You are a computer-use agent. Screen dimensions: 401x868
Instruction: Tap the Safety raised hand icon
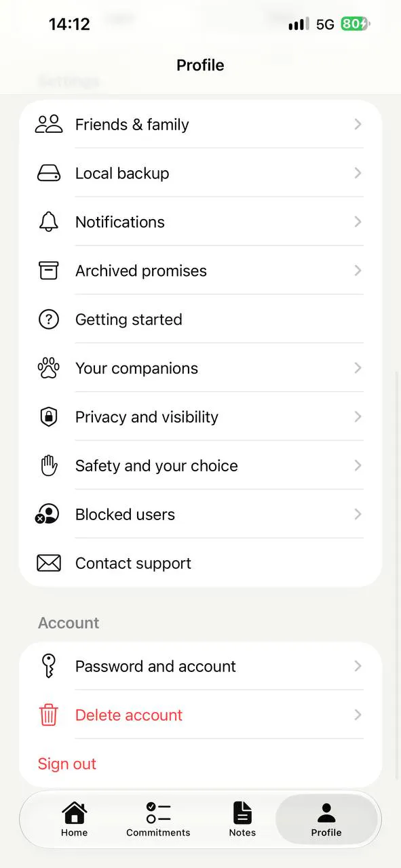(49, 466)
